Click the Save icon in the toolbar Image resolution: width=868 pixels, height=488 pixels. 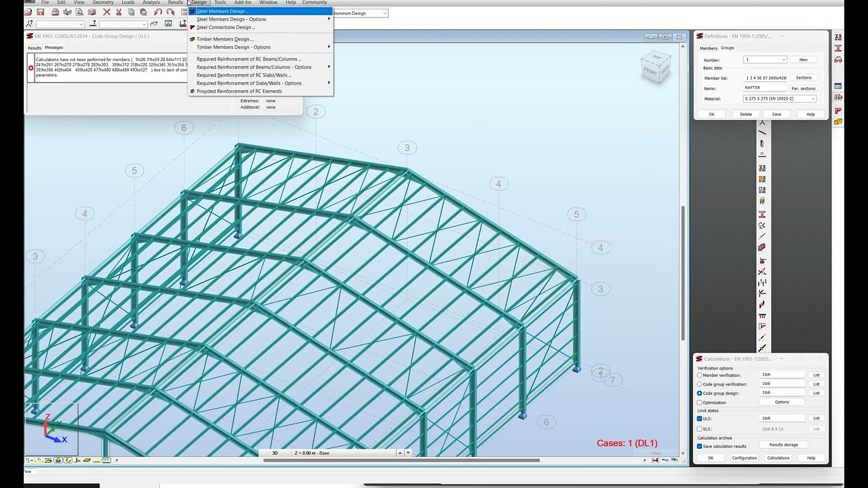click(x=40, y=12)
